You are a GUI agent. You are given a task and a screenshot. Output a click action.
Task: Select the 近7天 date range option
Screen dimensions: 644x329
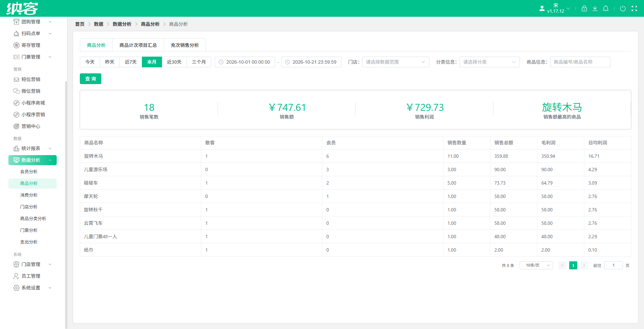[x=131, y=62]
